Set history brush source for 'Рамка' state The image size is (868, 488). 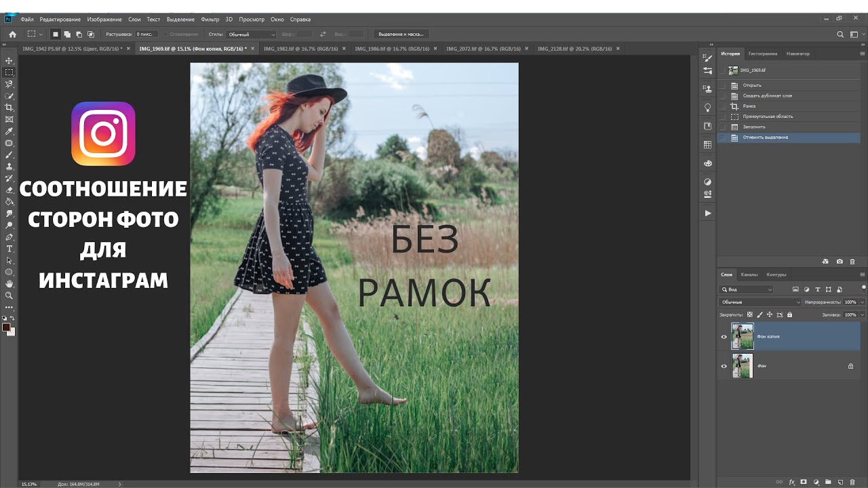(722, 106)
